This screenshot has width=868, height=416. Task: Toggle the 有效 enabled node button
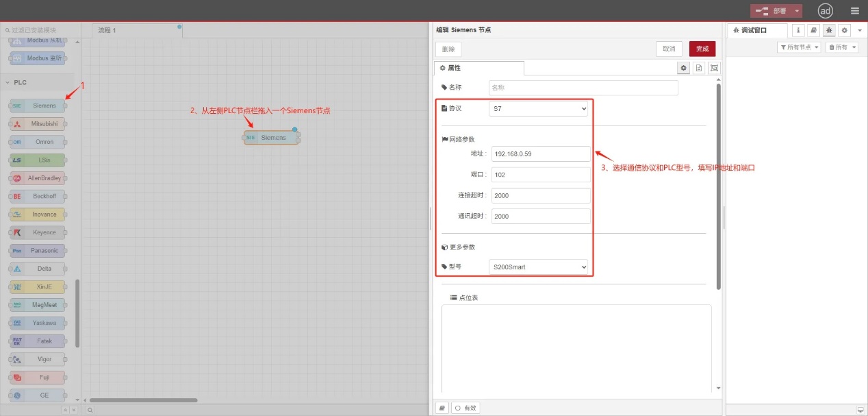coord(465,408)
